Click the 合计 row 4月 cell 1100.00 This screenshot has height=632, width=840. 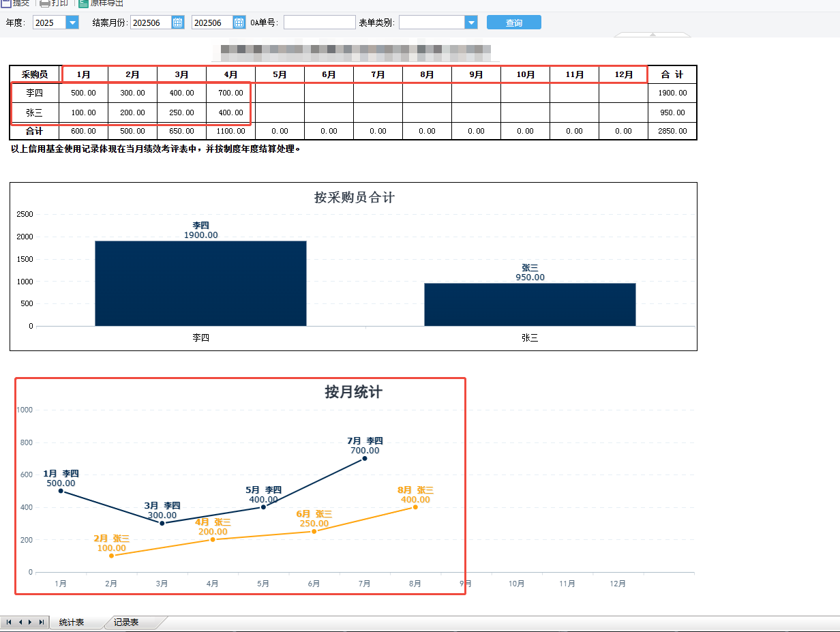pos(231,131)
